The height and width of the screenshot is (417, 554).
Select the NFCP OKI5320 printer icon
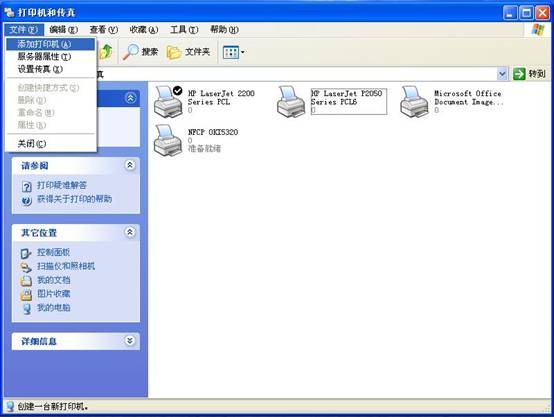tap(168, 140)
